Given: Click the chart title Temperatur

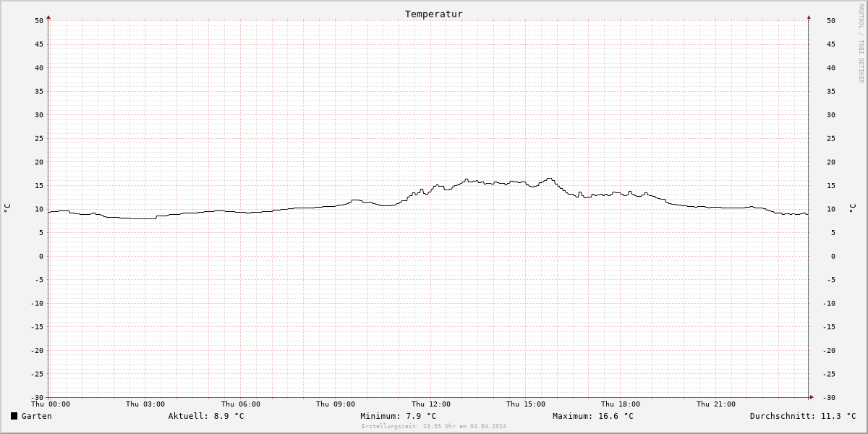Looking at the screenshot, I should point(434,14).
